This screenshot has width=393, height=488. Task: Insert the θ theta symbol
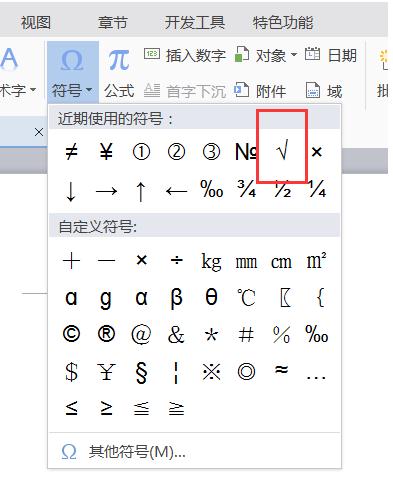click(211, 297)
